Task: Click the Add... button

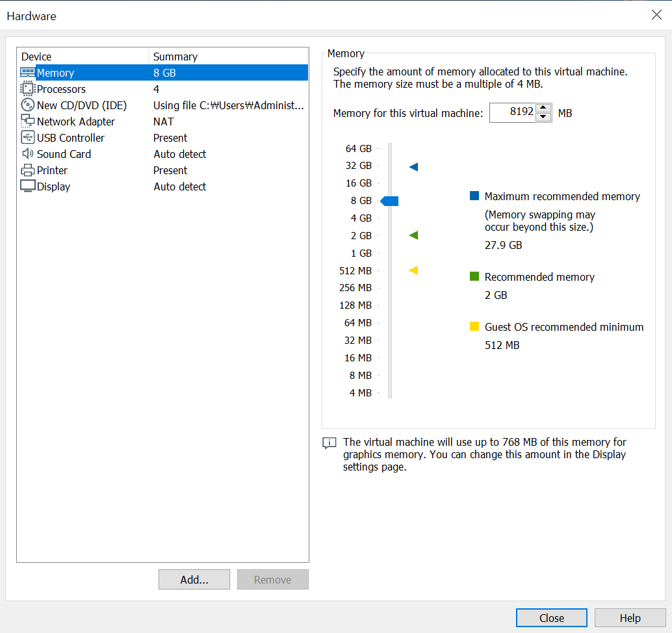Action: [x=194, y=580]
